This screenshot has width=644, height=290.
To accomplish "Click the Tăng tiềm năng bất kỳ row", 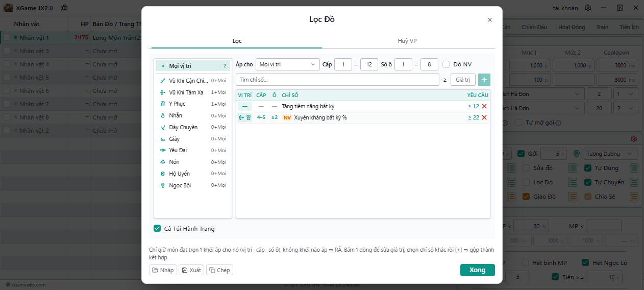I will click(363, 106).
